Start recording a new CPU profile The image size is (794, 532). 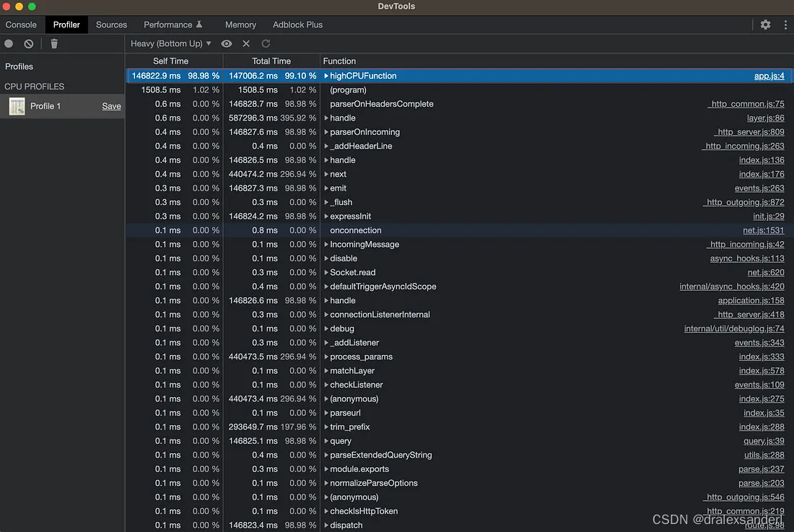(8, 44)
